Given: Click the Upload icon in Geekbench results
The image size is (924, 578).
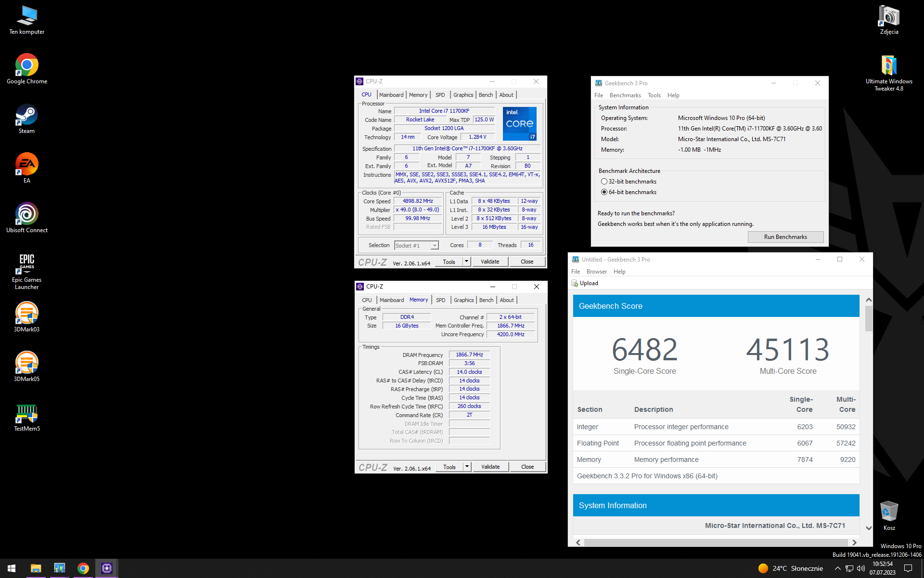Looking at the screenshot, I should pyautogui.click(x=575, y=283).
